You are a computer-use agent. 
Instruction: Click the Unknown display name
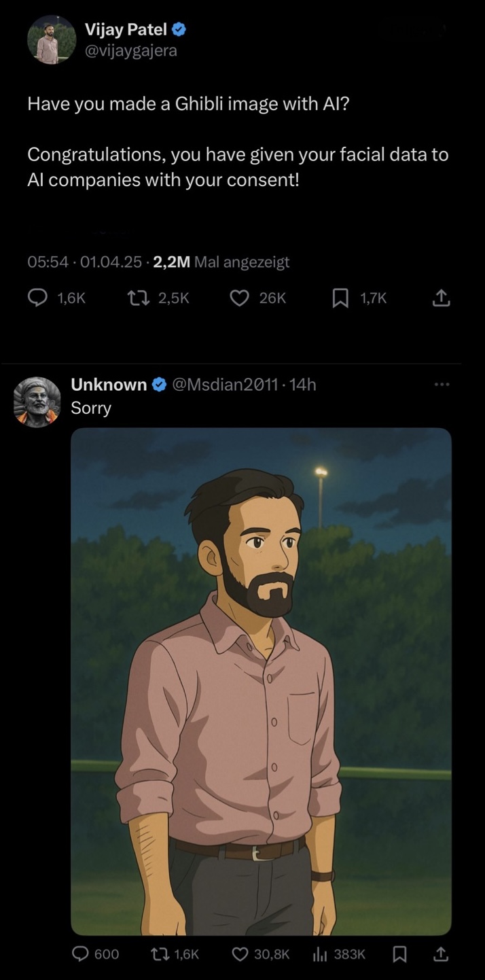[109, 385]
